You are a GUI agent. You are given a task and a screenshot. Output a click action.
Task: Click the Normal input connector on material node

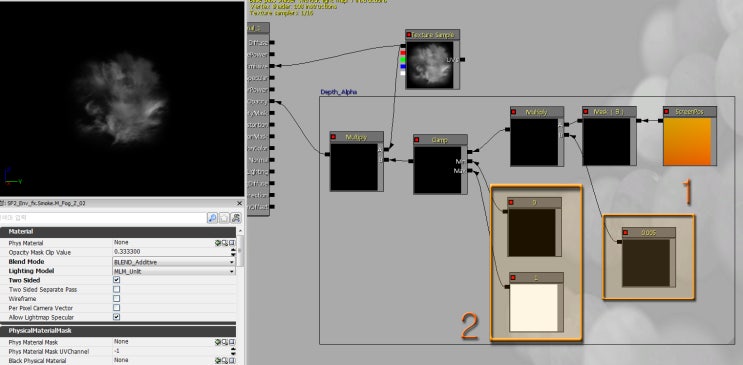coord(272,160)
